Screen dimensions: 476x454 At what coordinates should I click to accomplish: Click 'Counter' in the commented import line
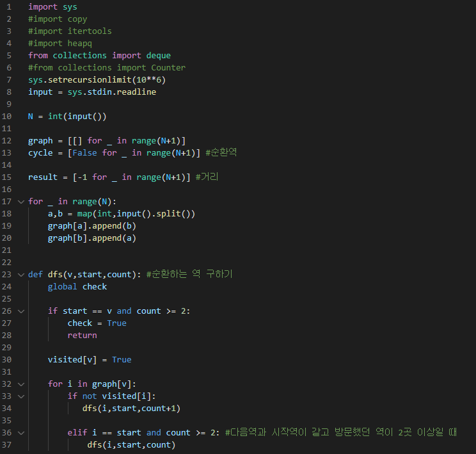(x=168, y=68)
